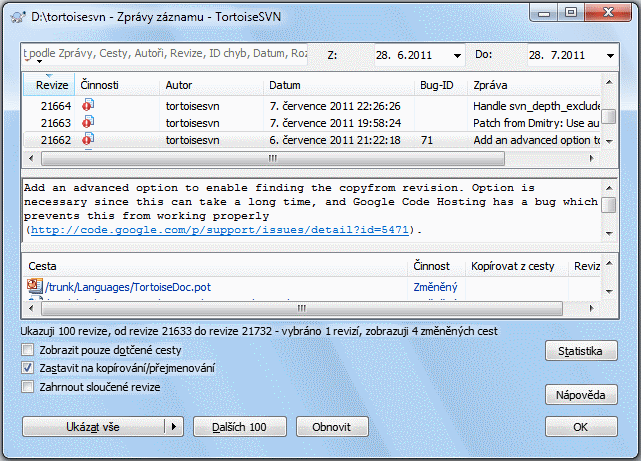Click the TortoiseSVN icon in title bar
This screenshot has height=461, width=641.
pyautogui.click(x=18, y=17)
